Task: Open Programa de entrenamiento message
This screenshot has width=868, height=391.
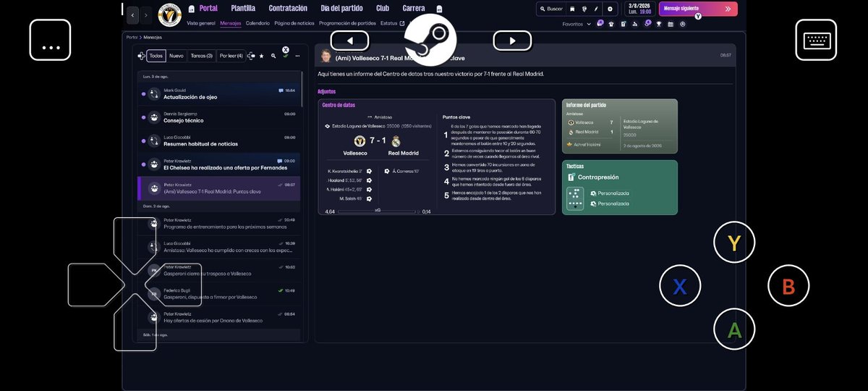Action: (218, 223)
